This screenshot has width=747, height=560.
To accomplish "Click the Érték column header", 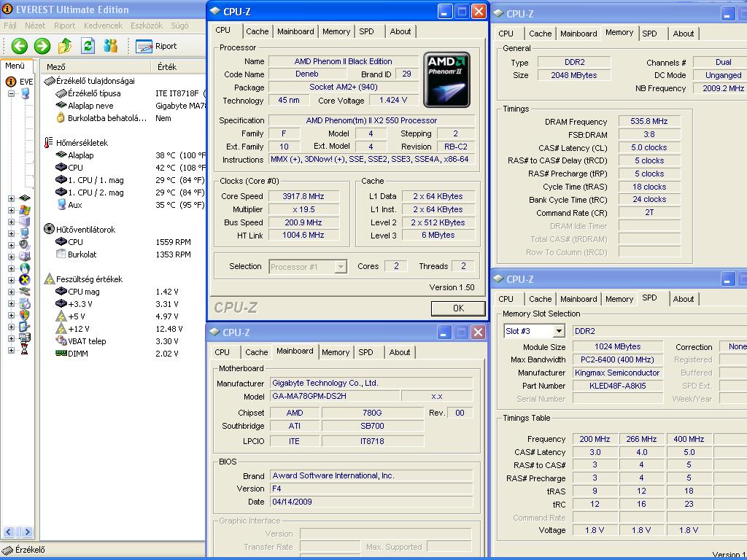I will coord(178,67).
